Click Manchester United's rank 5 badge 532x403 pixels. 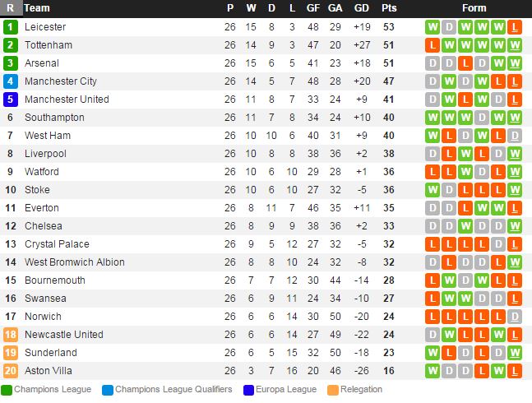10,100
